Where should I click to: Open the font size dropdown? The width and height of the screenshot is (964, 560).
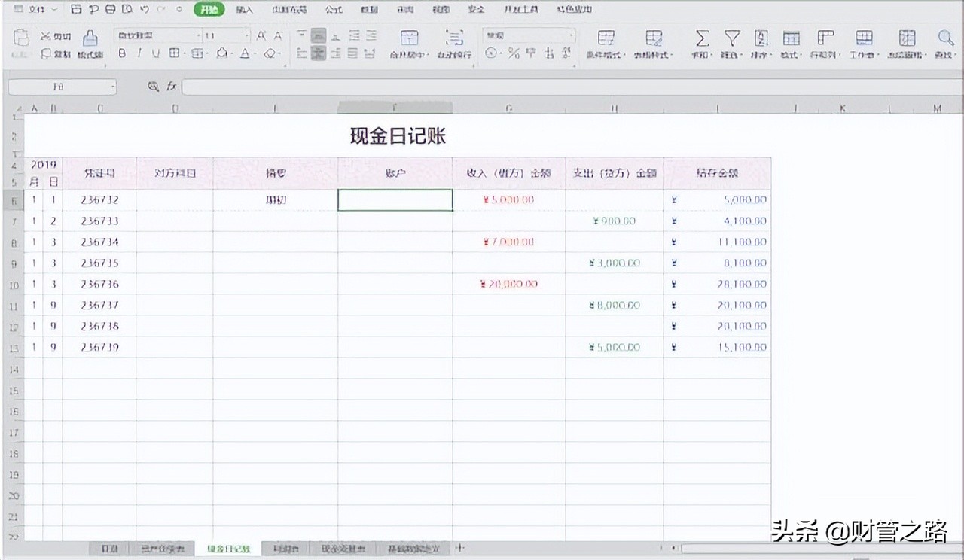click(x=246, y=34)
